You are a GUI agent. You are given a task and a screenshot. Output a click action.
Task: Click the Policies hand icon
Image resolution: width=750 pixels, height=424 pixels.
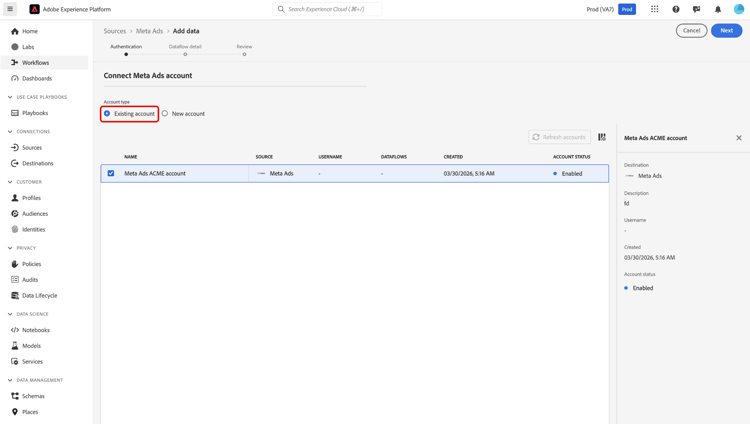pyautogui.click(x=15, y=264)
